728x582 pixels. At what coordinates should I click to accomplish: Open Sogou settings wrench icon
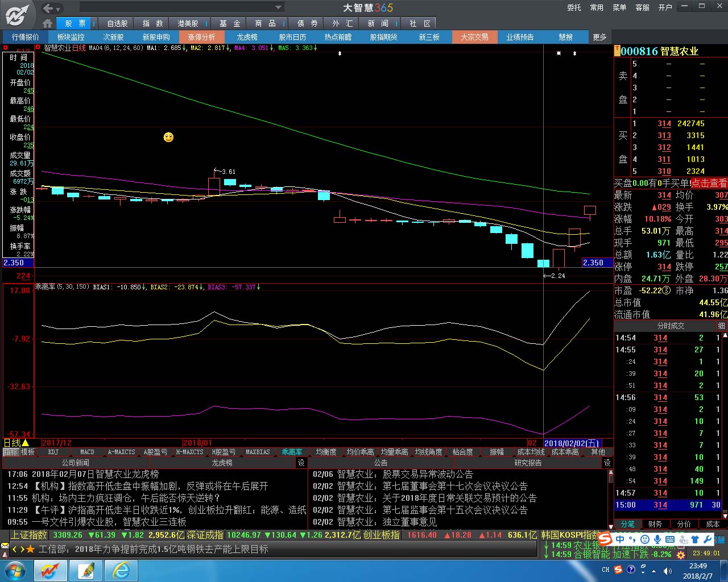click(708, 539)
